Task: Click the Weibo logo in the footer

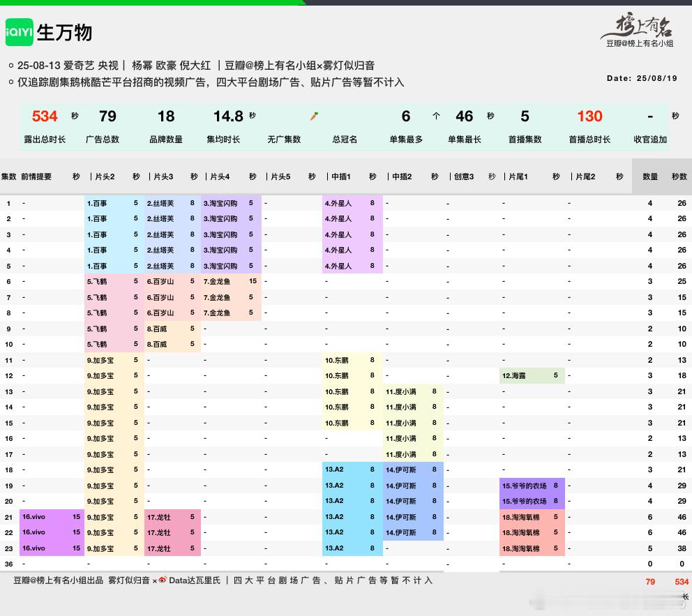Action: tap(163, 580)
